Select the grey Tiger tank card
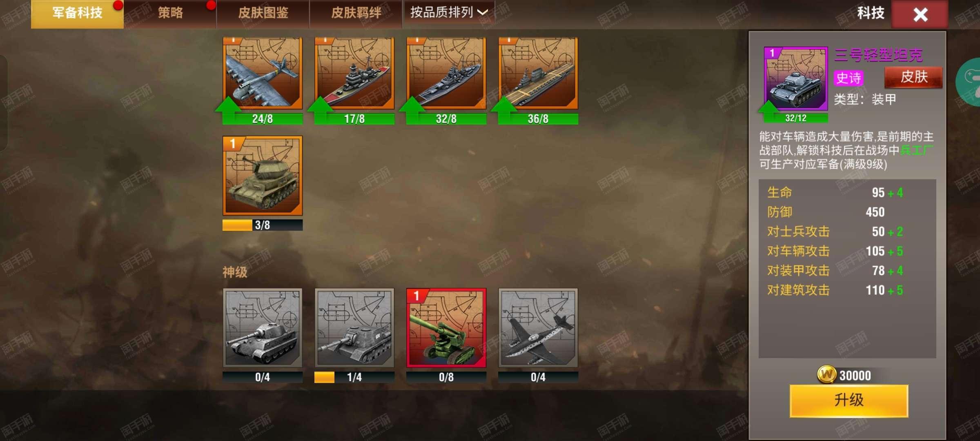980x441 pixels. click(x=263, y=328)
